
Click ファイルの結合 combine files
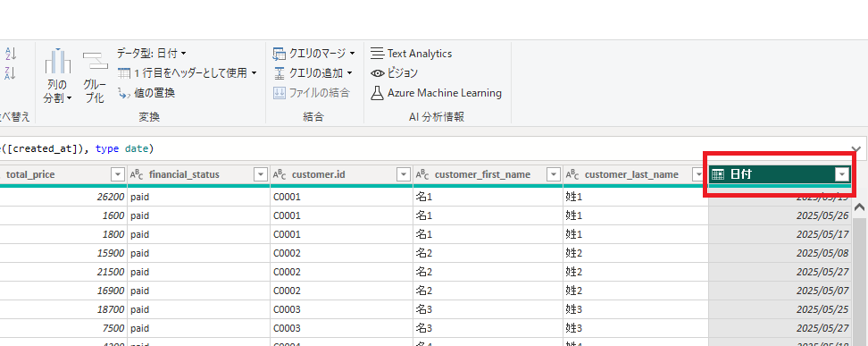312,93
